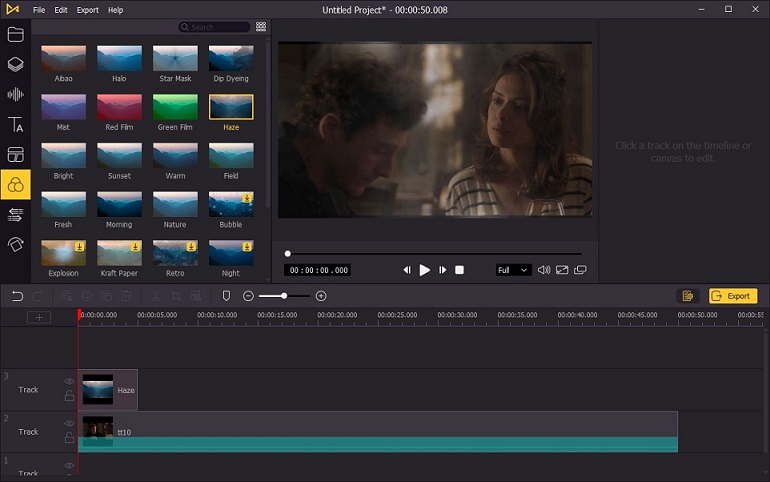Viewport: 770px width, 482px height.
Task: Select the active Filters panel icon
Action: coord(15,185)
